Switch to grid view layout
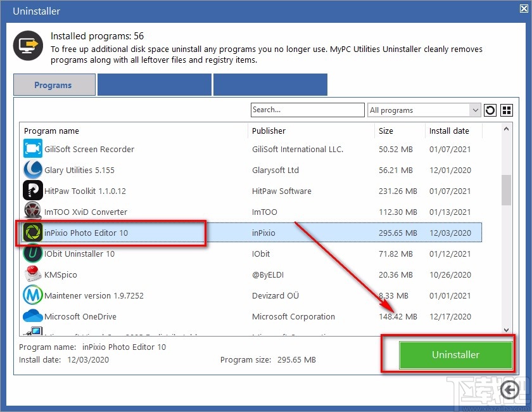 point(507,110)
